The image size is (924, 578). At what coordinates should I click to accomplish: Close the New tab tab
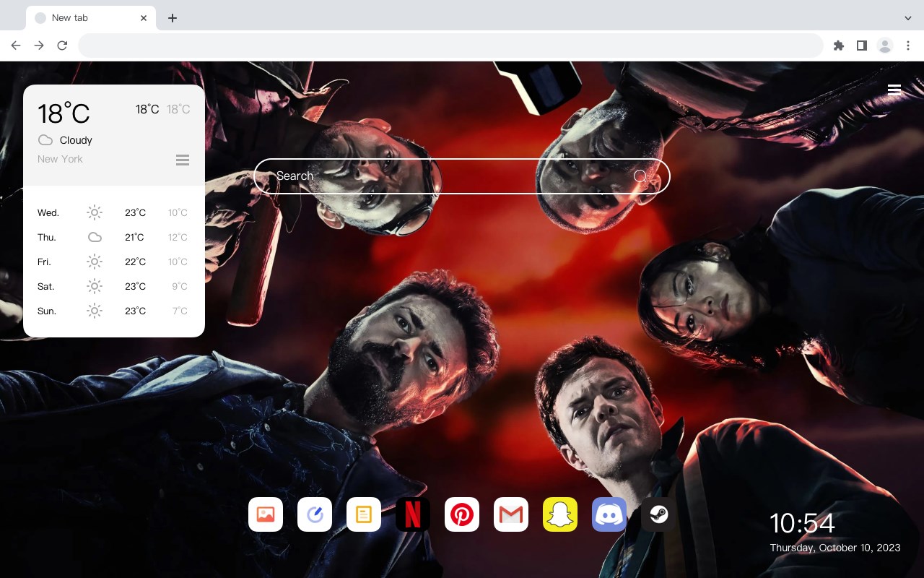tap(144, 18)
